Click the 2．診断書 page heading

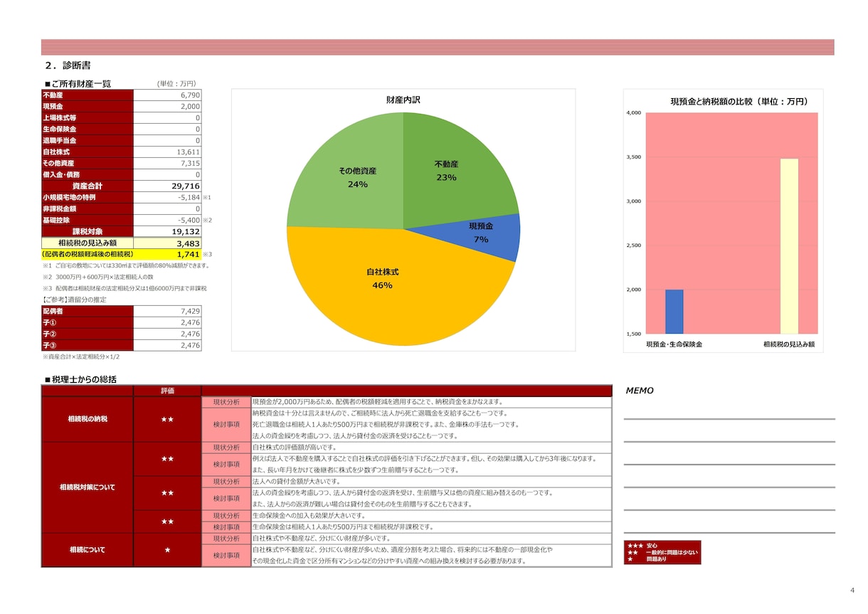coord(68,65)
